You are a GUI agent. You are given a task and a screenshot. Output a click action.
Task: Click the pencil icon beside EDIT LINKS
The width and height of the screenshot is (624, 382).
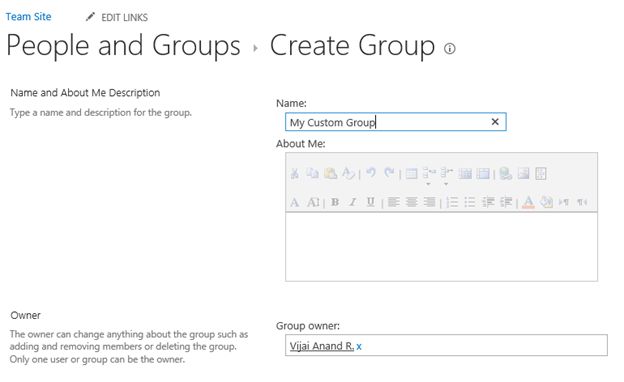(90, 16)
